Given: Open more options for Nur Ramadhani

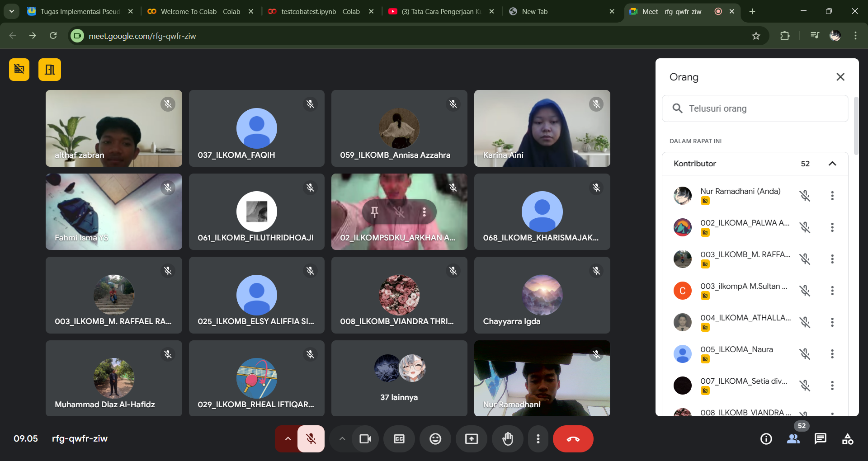Looking at the screenshot, I should 832,196.
